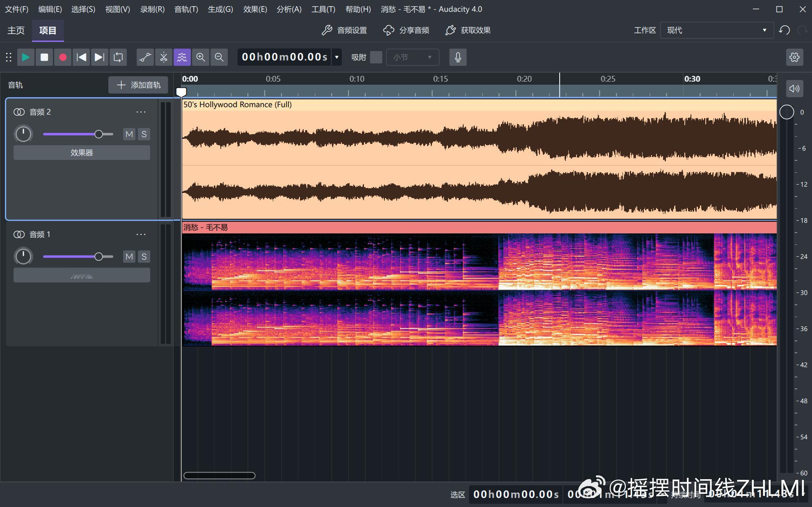Click the stereo icon of 音频 2
The height and width of the screenshot is (507, 812).
point(19,112)
